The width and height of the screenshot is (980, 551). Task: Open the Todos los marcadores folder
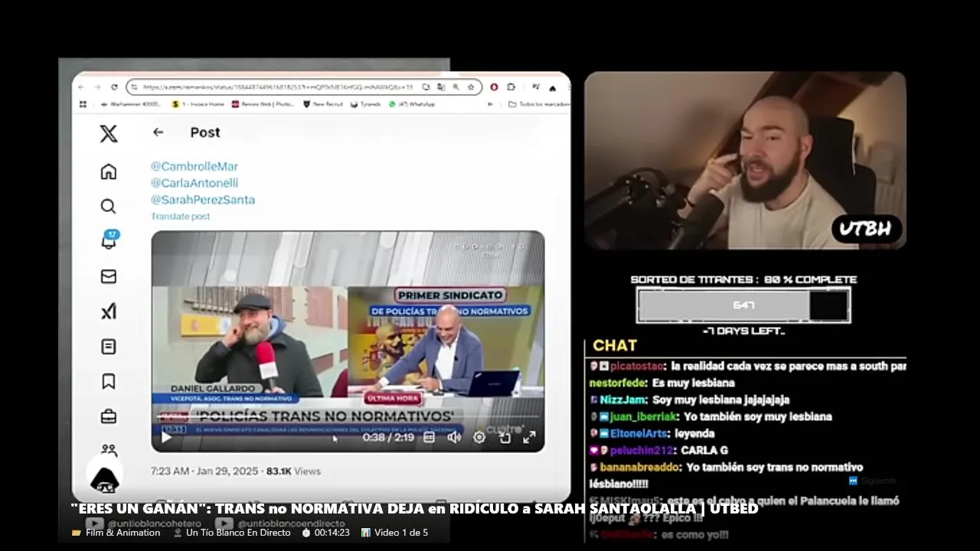[539, 104]
